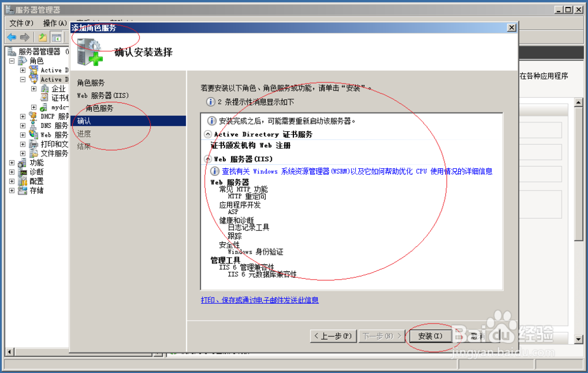Collapse the Active Directory 证书服务 section
Screen dimensions: 588x373
[209, 134]
